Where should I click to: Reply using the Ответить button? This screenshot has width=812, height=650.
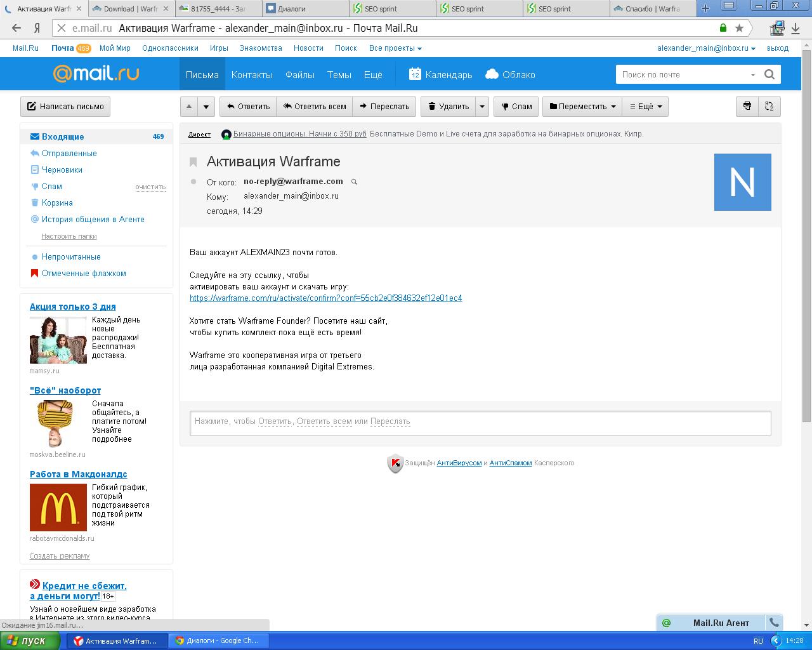249,107
